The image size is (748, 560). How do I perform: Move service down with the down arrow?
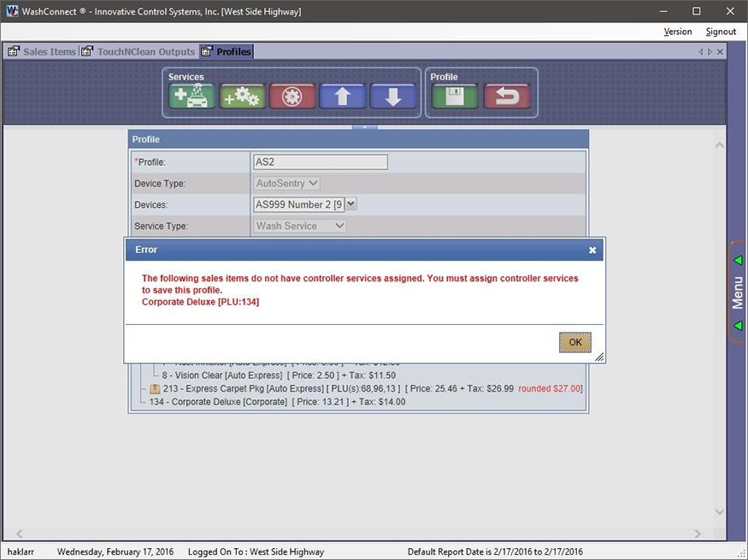click(x=392, y=96)
